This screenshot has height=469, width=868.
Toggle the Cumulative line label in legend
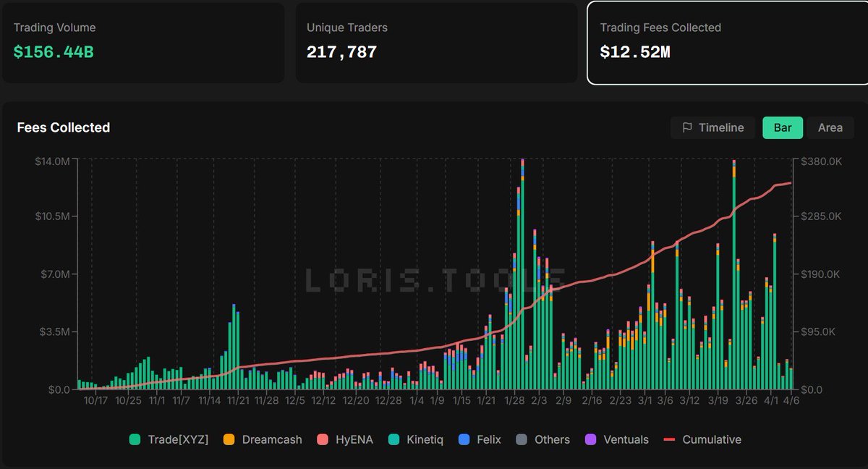pyautogui.click(x=712, y=439)
